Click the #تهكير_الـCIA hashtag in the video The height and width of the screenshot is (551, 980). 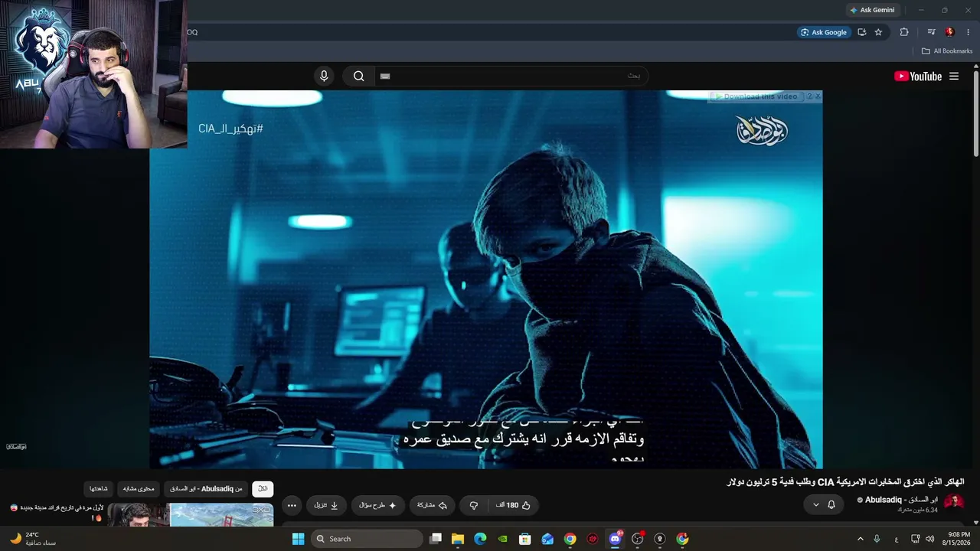[x=230, y=129]
